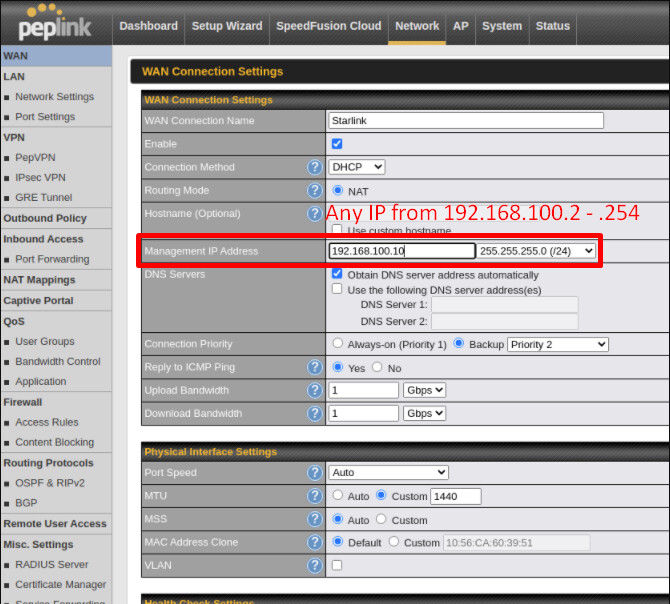This screenshot has width=670, height=604.
Task: Enable the VLAN checkbox
Action: click(337, 565)
